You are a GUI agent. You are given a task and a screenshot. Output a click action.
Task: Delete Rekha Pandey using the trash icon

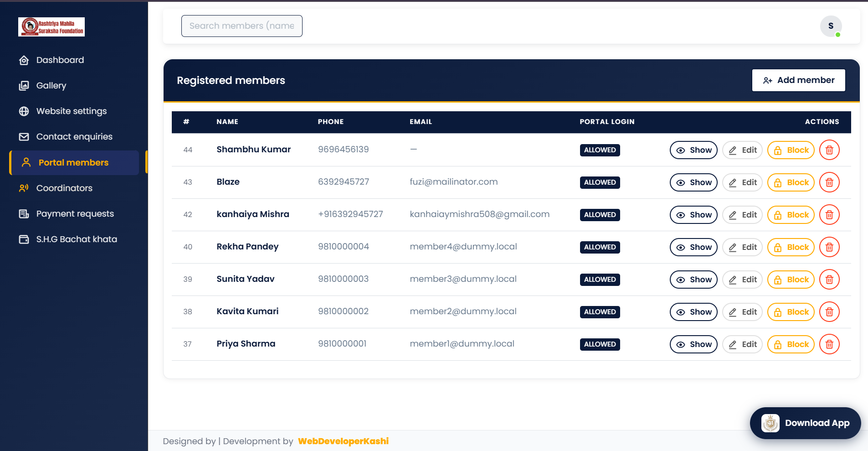[x=829, y=247]
